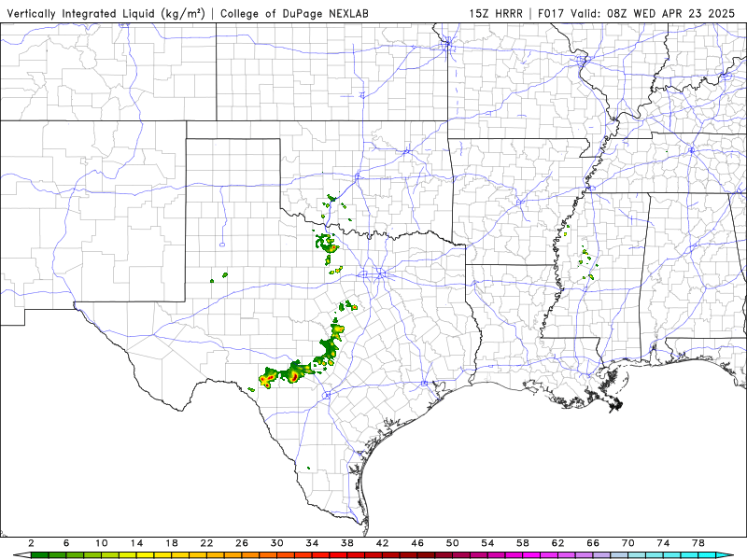Click the color scale label '62'
The height and width of the screenshot is (560, 747).
point(557,543)
